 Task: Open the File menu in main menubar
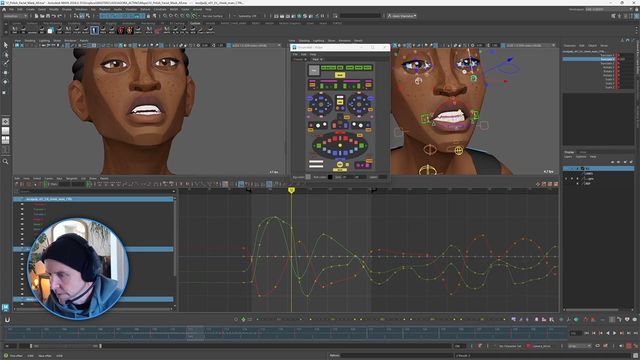(11, 9)
